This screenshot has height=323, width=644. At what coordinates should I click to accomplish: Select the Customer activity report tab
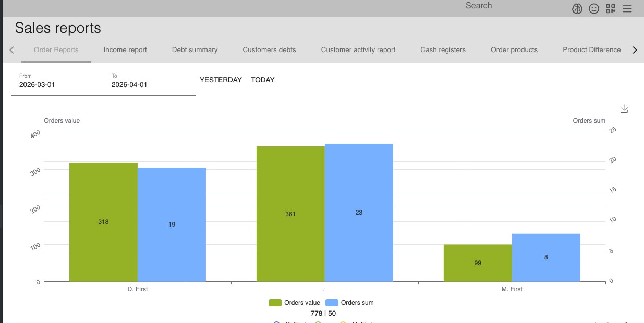click(358, 50)
